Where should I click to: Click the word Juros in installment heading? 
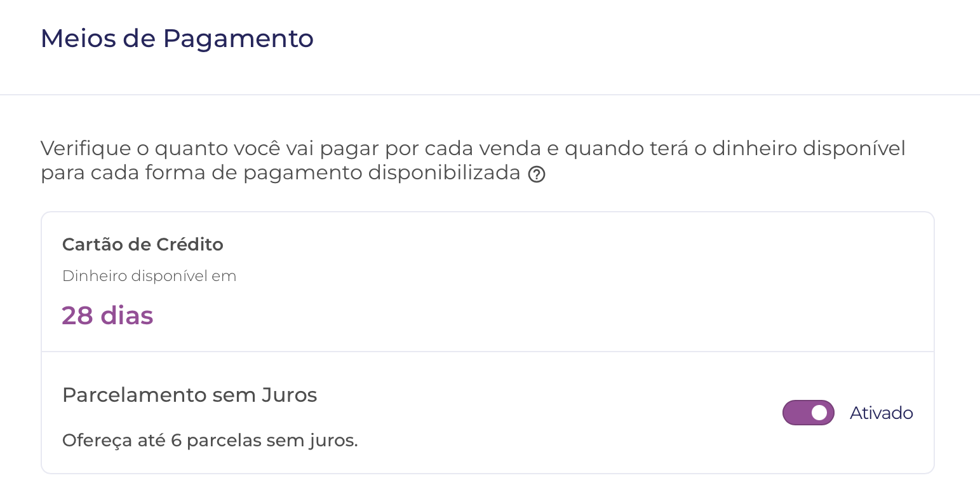click(x=289, y=395)
